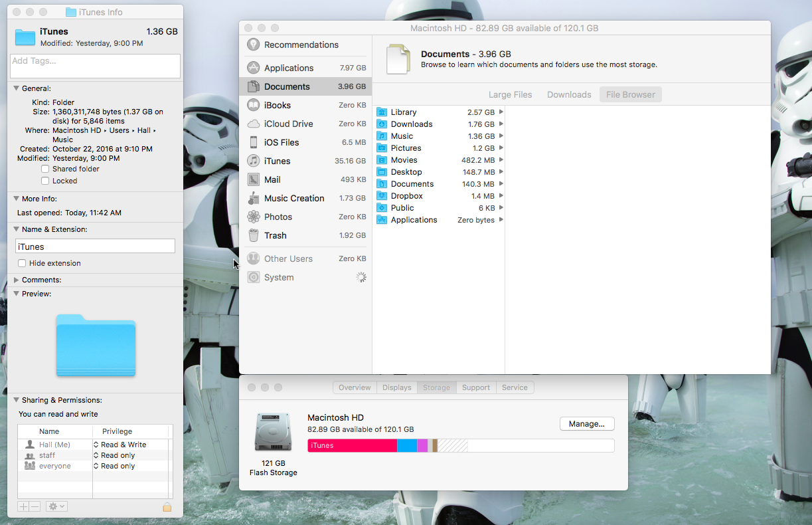This screenshot has width=812, height=525.
Task: Open the iTunes music note icon
Action: [x=253, y=161]
